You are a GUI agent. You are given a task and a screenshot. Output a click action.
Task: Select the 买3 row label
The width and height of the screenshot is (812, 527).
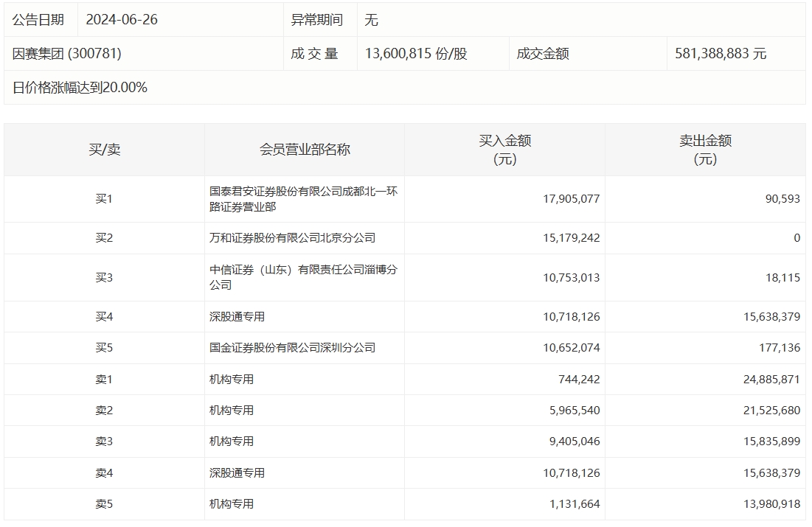tap(104, 277)
